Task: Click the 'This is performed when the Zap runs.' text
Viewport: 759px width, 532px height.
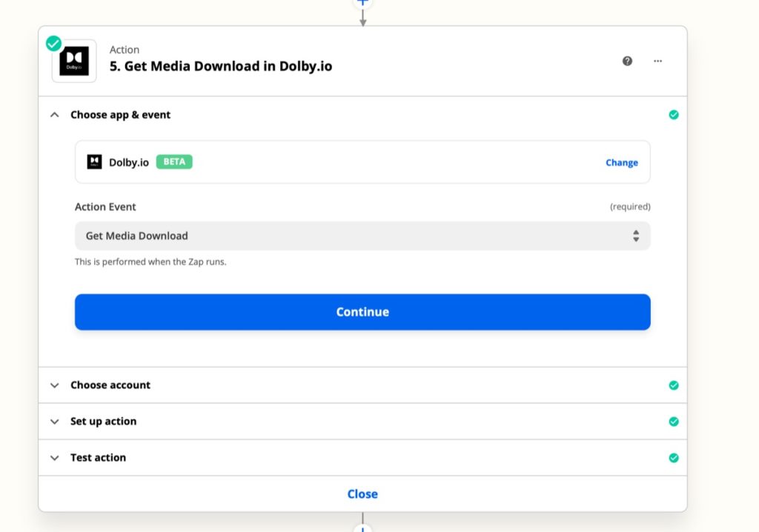Action: 150,262
